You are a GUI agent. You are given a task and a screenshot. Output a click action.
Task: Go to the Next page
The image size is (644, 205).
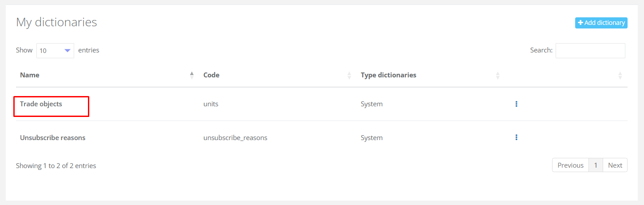click(615, 165)
